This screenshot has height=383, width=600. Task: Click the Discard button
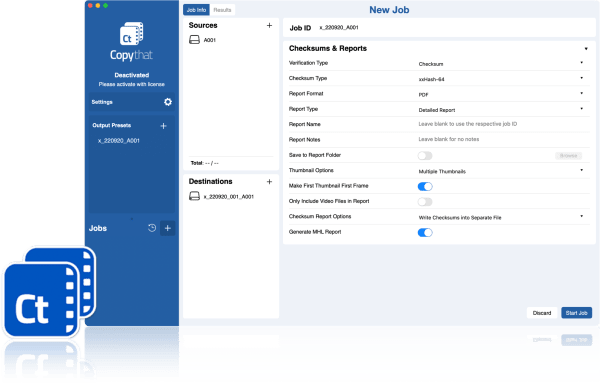542,313
